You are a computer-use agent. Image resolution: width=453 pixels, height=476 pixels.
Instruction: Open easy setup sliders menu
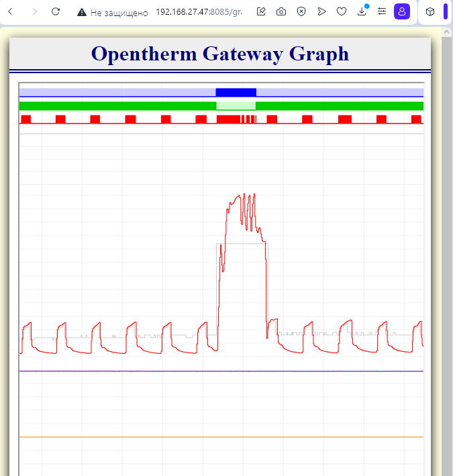(382, 11)
